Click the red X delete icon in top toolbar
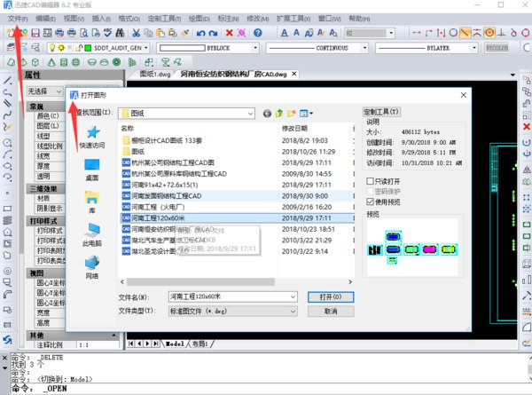Image resolution: width=532 pixels, height=395 pixels. [x=230, y=33]
